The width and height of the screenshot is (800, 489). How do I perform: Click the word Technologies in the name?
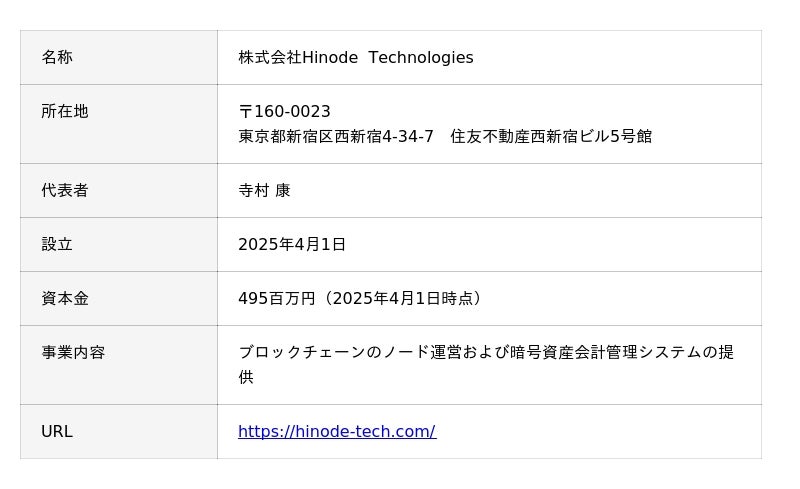tap(420, 58)
